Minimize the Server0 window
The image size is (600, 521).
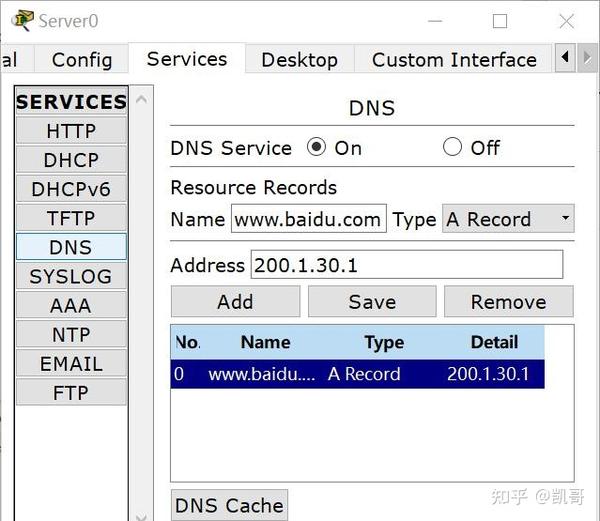tap(435, 21)
